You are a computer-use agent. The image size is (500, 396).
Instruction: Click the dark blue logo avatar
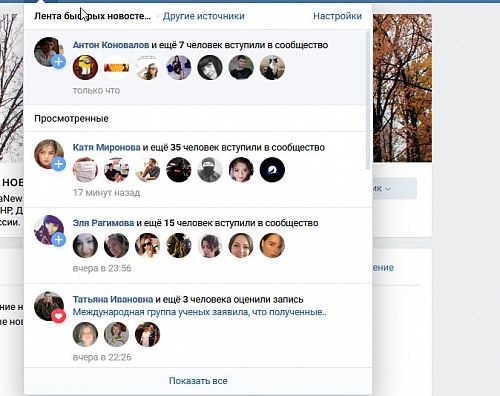[272, 170]
